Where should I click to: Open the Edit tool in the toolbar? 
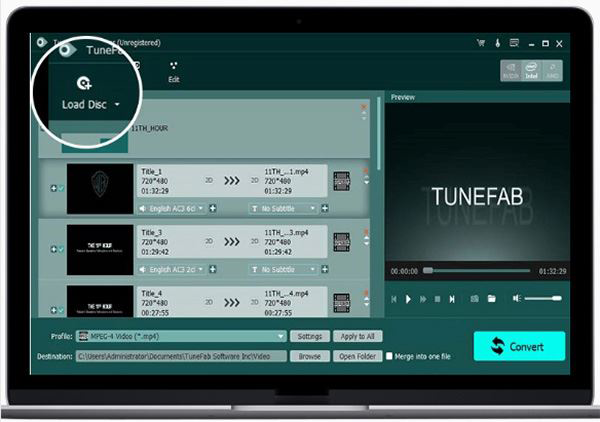point(174,72)
